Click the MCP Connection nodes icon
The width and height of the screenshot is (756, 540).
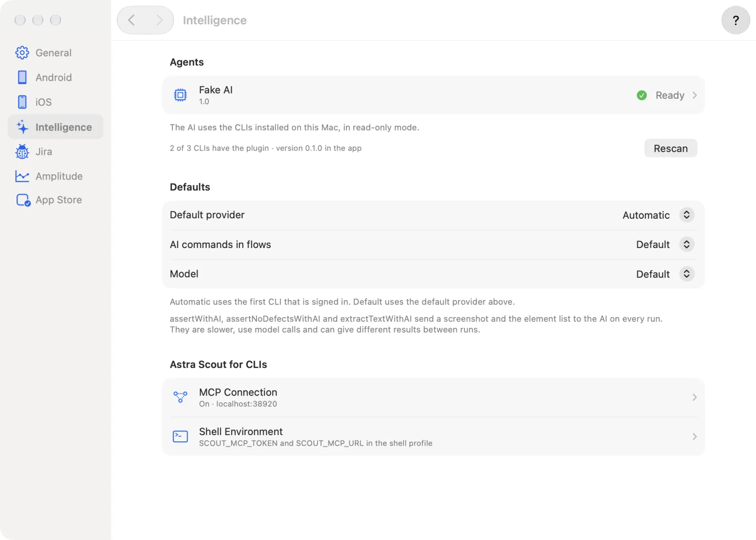180,397
